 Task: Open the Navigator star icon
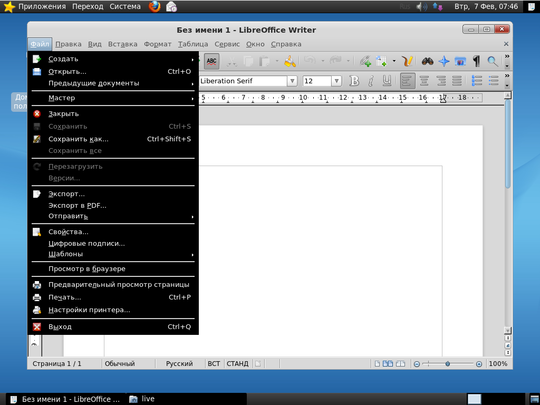(444, 61)
